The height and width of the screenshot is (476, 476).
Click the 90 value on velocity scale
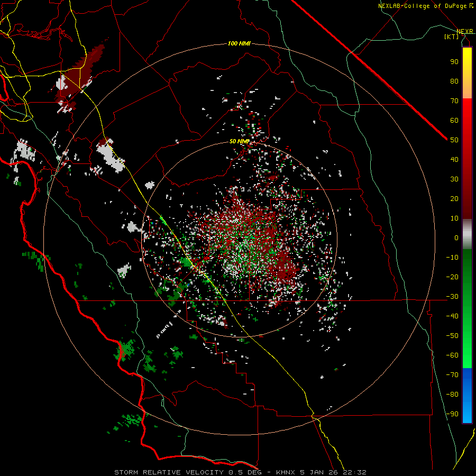coord(454,62)
